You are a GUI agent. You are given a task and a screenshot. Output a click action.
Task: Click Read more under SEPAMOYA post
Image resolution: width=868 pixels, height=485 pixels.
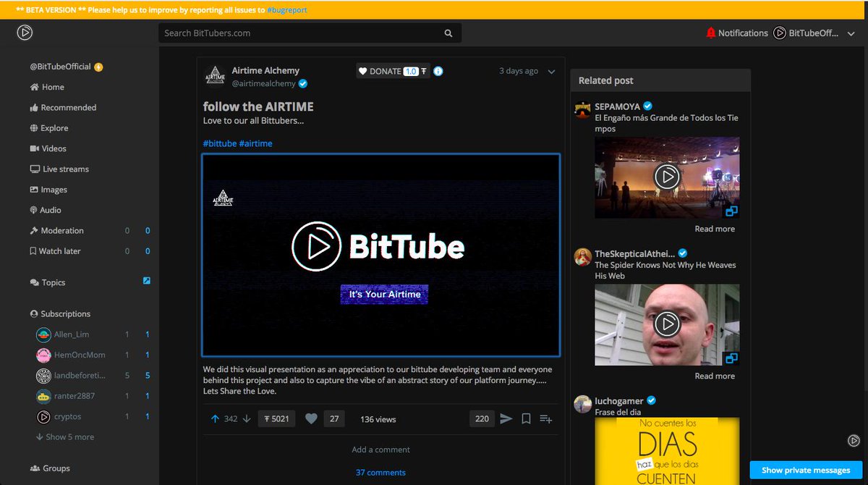(715, 229)
